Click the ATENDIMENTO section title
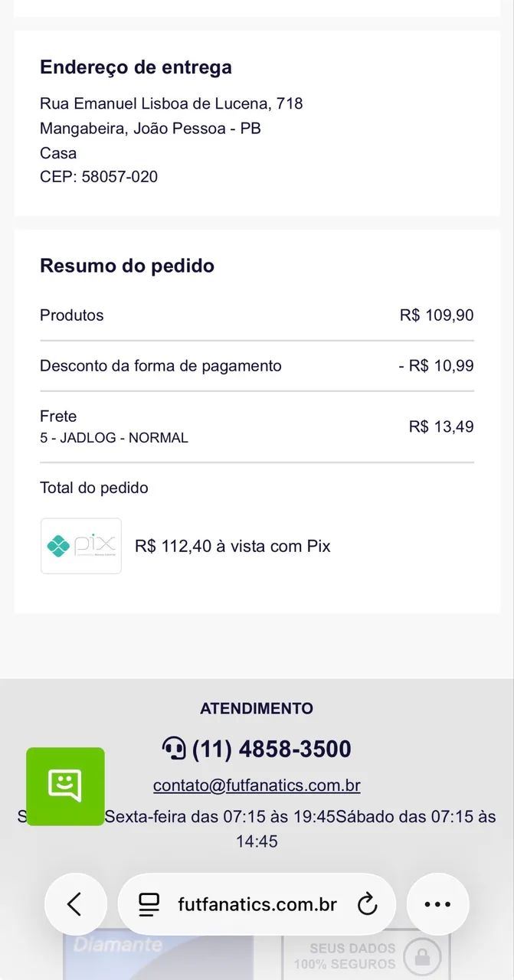This screenshot has height=980, width=514. pyautogui.click(x=257, y=708)
